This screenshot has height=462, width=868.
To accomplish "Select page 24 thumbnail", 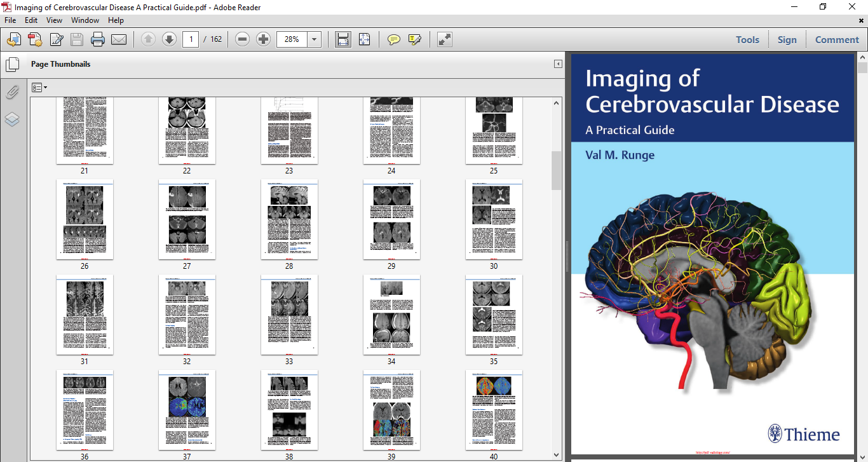I will (391, 130).
